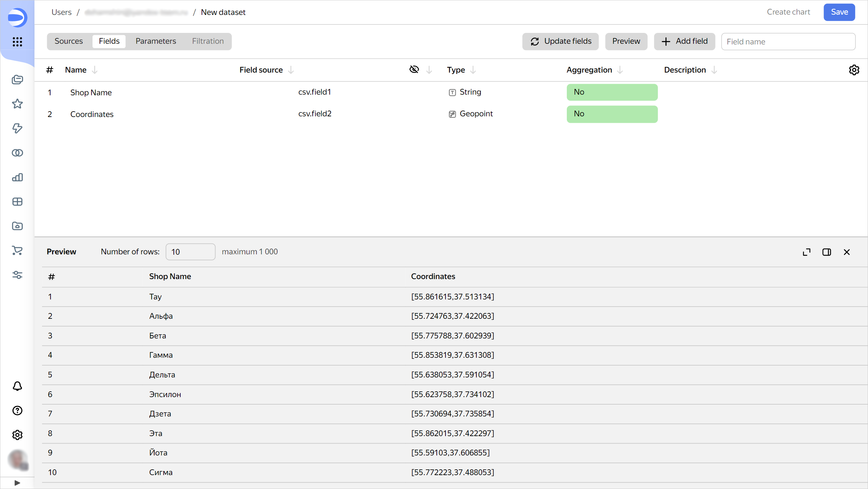Focus the Field name search box
The width and height of the screenshot is (868, 489).
click(x=788, y=42)
